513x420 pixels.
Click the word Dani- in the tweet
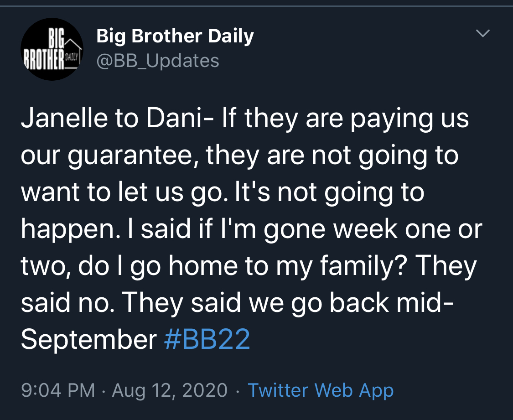[180, 118]
